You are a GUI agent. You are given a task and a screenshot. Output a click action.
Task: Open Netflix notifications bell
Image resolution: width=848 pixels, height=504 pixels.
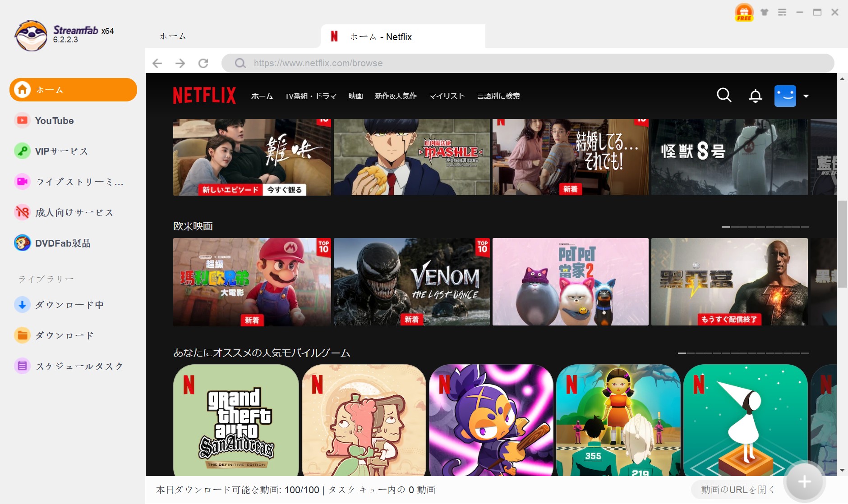coord(756,96)
